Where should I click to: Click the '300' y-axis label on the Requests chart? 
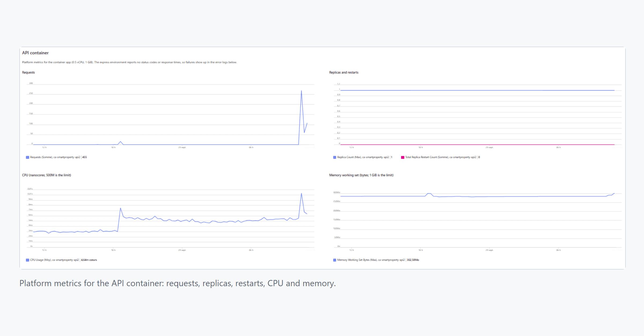31,83
